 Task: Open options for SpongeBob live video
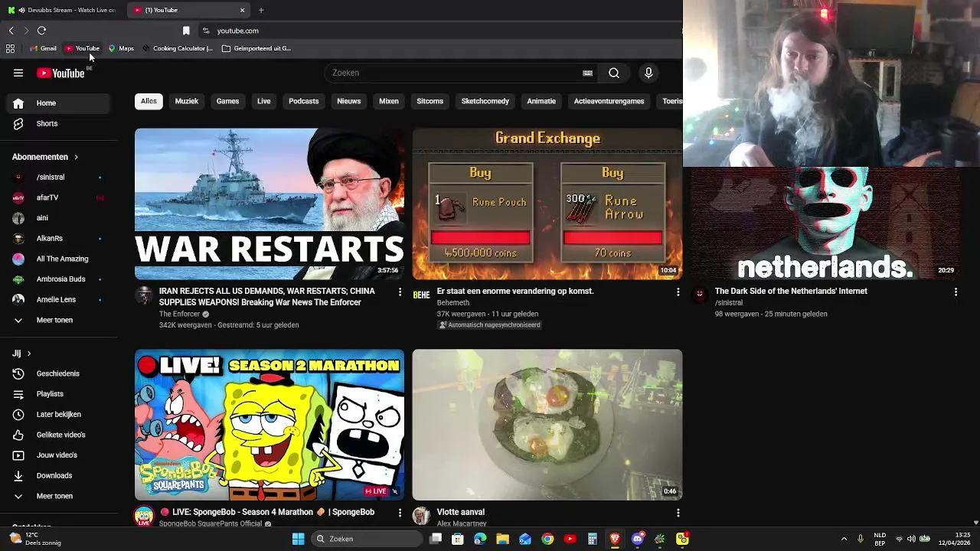click(x=400, y=513)
